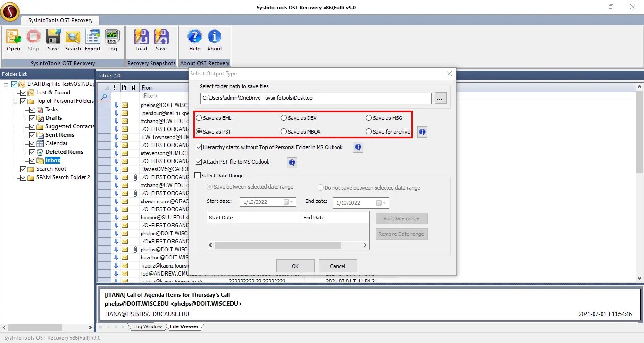Open the Search tool
644x343 pixels.
[x=73, y=40]
